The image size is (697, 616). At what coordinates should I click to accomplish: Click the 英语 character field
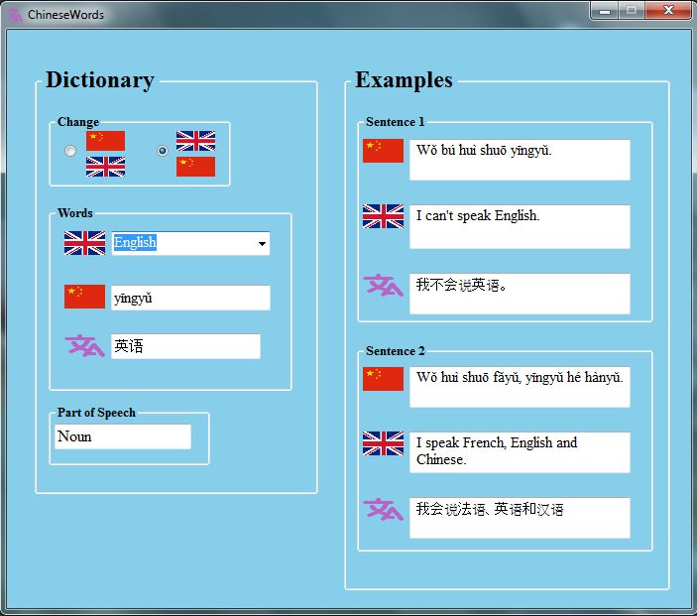click(x=185, y=346)
